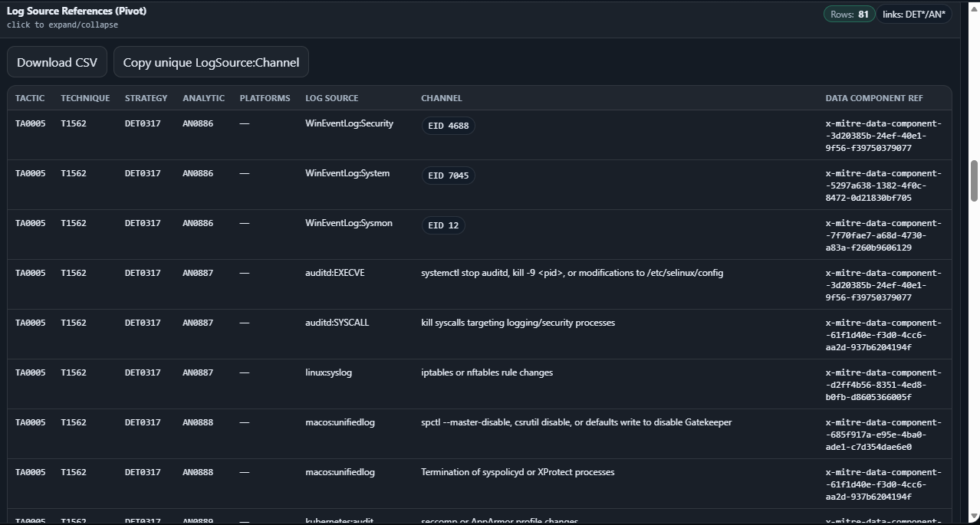Click the TACTIC column header
The width and height of the screenshot is (980, 525).
click(x=30, y=98)
